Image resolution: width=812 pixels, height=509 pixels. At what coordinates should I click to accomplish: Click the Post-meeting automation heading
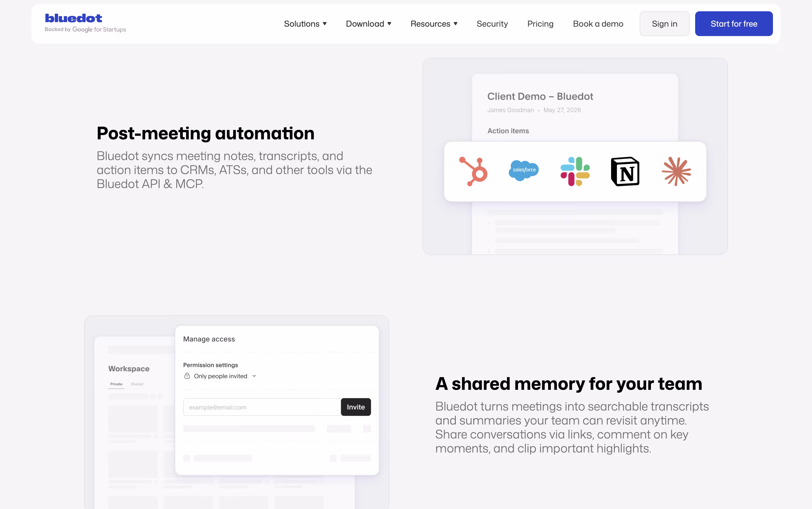(205, 133)
